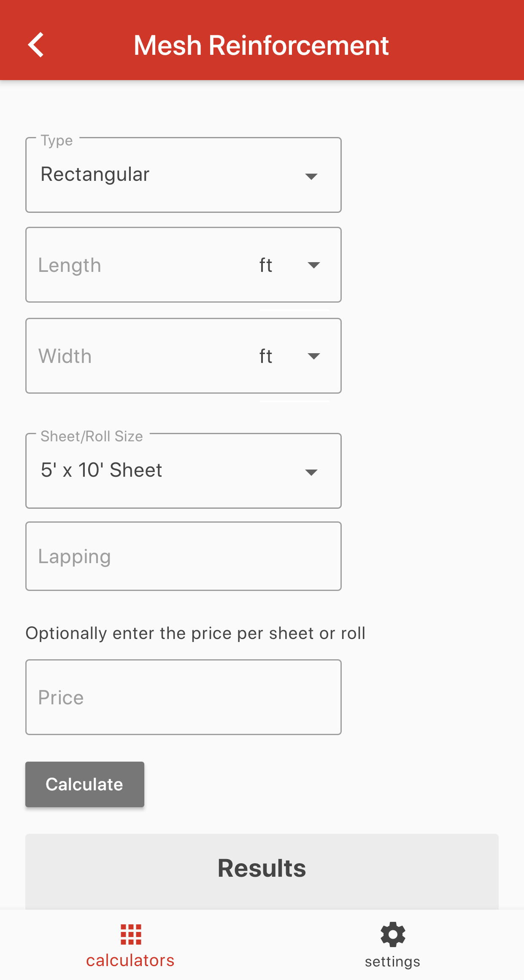Focus the Price input field

184,697
